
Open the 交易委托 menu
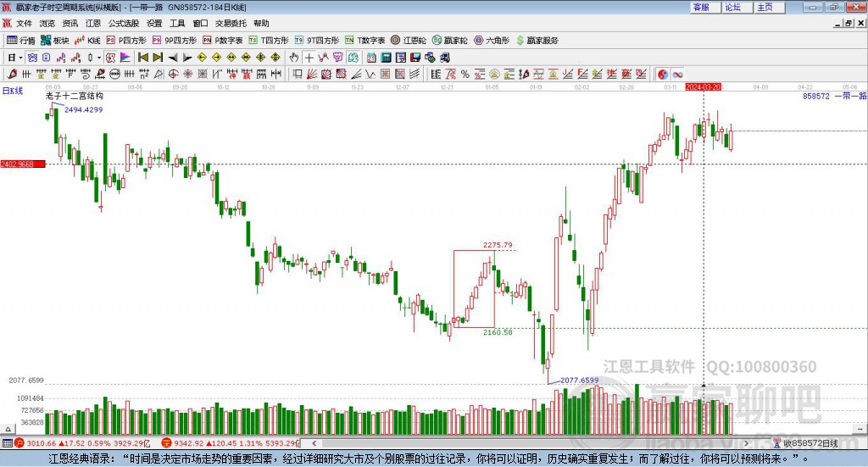point(231,23)
